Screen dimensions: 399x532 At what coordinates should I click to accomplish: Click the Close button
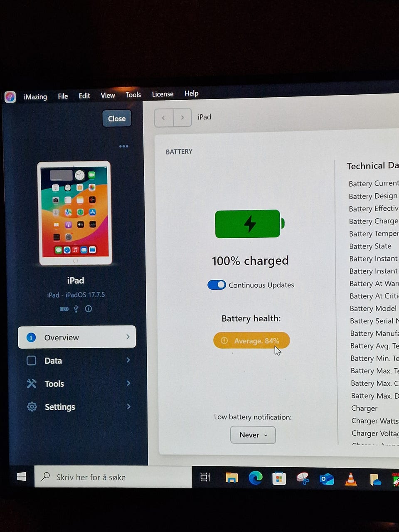point(117,118)
